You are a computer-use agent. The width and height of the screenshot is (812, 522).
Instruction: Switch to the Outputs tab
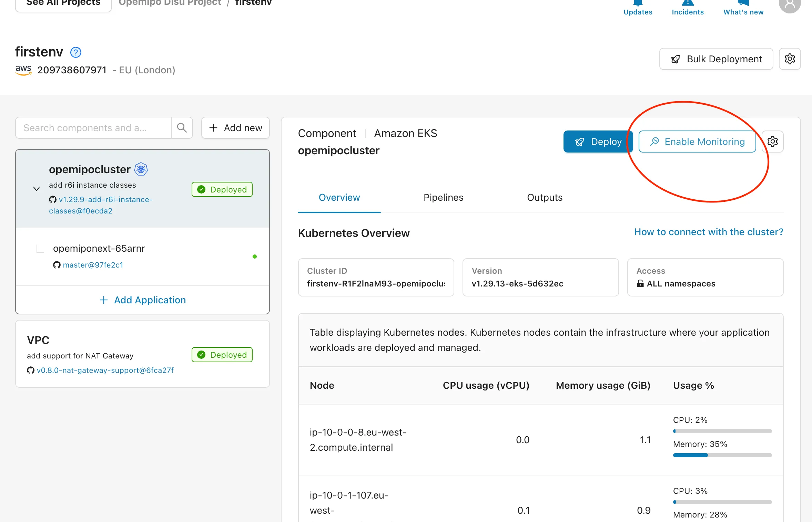pyautogui.click(x=545, y=197)
